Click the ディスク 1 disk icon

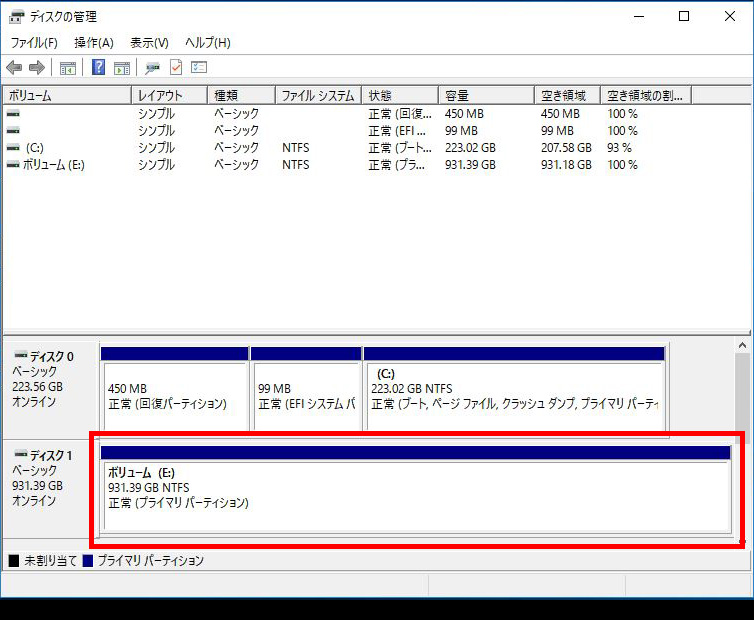point(21,454)
